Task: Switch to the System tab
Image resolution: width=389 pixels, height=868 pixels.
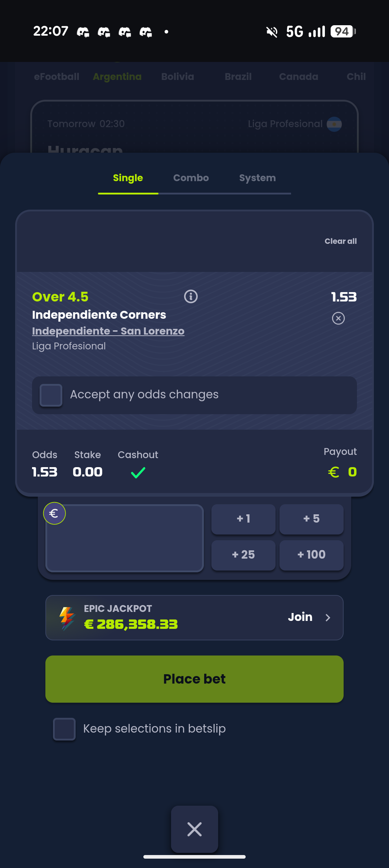Action: (258, 178)
